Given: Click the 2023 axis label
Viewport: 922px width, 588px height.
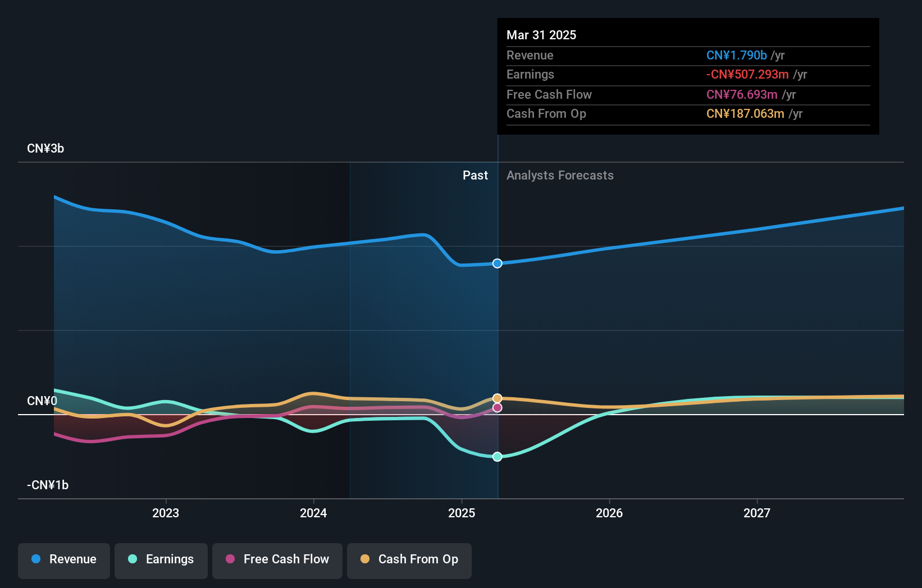Looking at the screenshot, I should [x=166, y=513].
